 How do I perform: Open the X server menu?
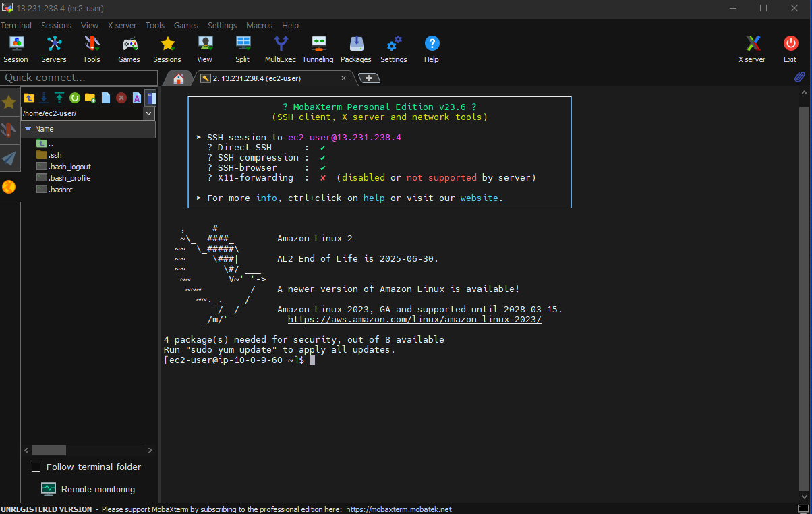[x=122, y=25]
